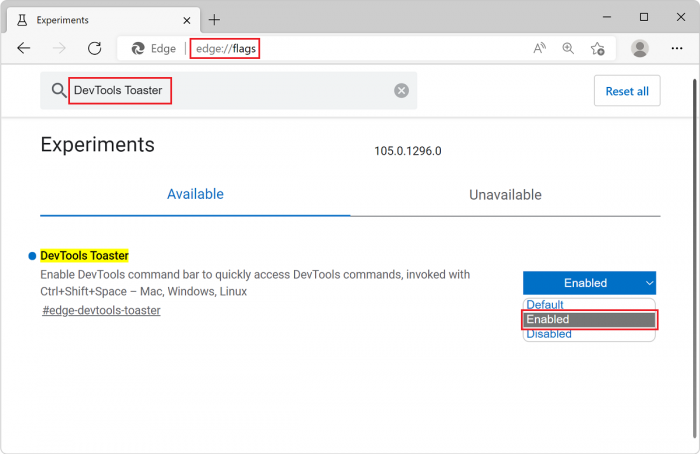Close the Experiments browser tab
Image resolution: width=700 pixels, height=454 pixels.
point(186,19)
